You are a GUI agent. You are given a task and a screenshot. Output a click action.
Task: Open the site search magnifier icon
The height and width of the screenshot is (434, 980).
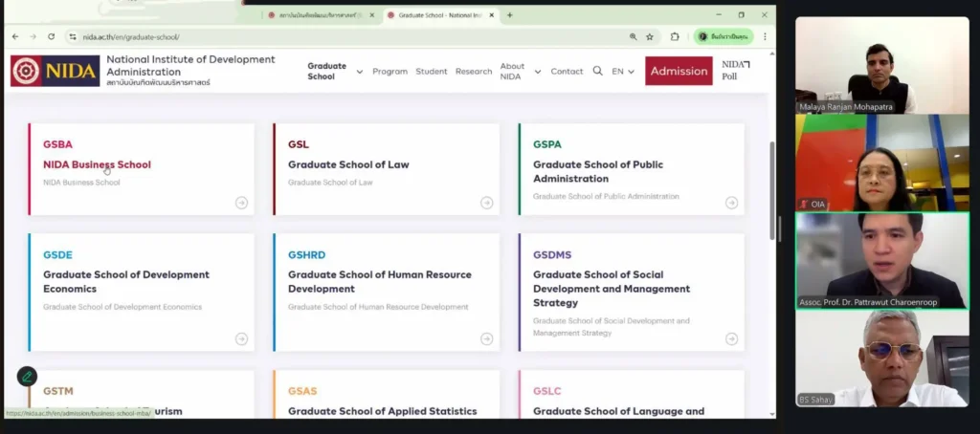(597, 71)
